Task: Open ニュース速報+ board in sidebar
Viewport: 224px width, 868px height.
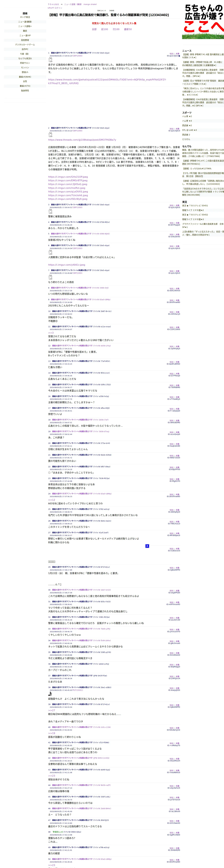Action: 25,26
